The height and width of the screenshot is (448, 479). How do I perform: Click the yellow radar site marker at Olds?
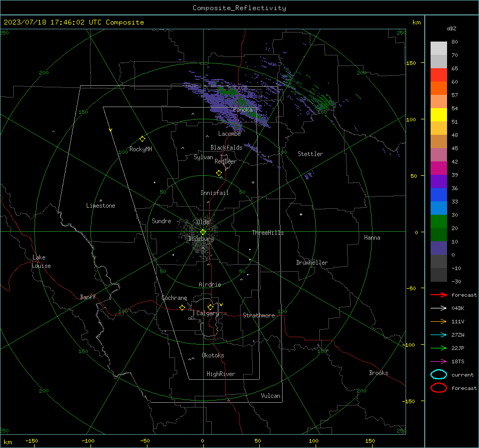pos(203,232)
